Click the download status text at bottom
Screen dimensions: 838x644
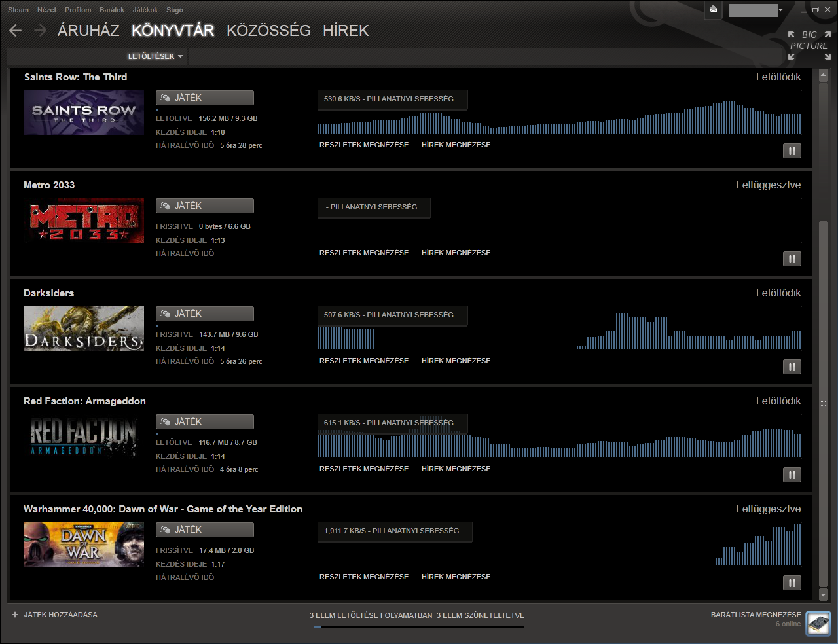(x=417, y=615)
